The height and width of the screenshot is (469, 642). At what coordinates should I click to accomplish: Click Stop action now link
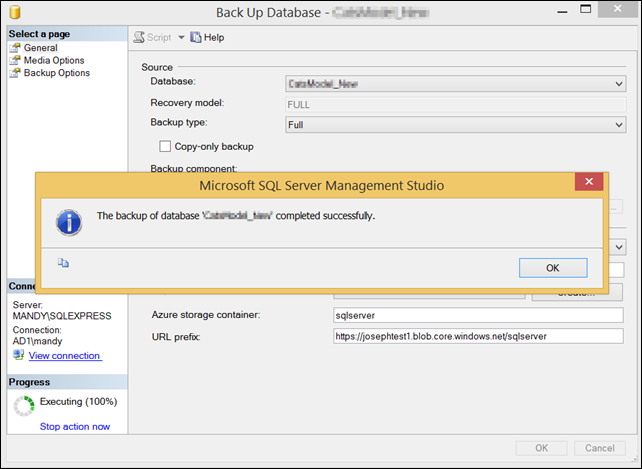[74, 427]
